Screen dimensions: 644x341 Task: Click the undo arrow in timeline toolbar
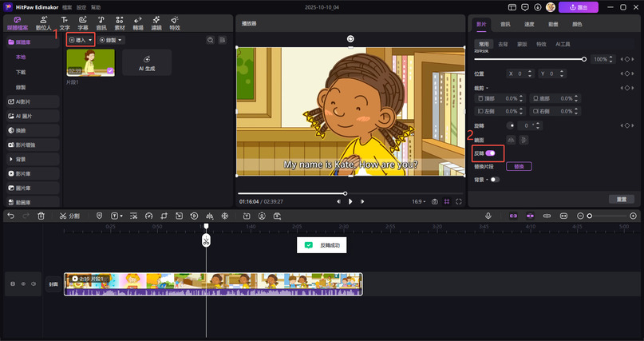point(10,216)
